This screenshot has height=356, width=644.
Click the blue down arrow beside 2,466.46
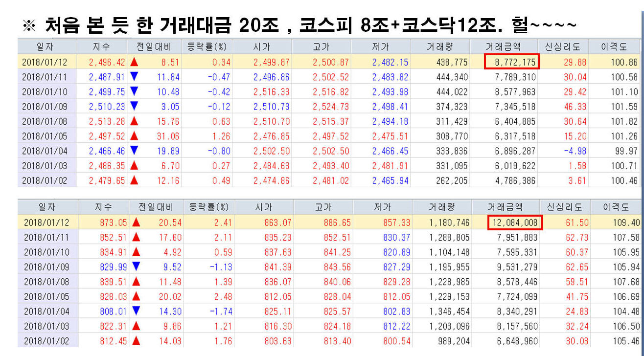pyautogui.click(x=133, y=151)
